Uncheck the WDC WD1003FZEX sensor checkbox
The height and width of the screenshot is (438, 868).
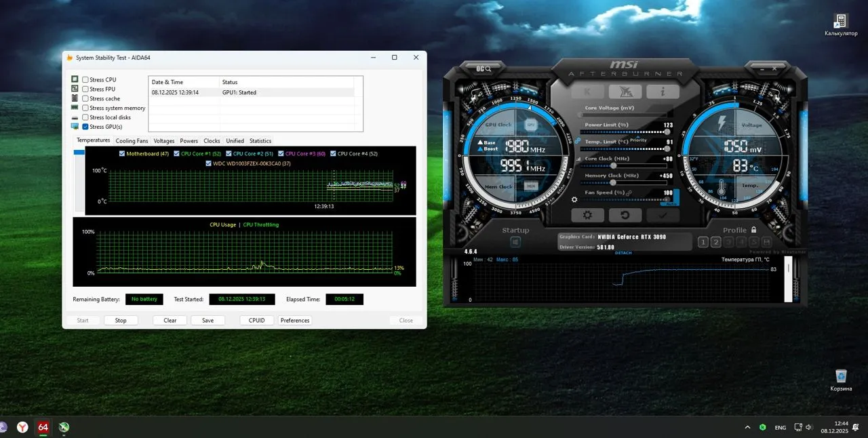(x=209, y=163)
